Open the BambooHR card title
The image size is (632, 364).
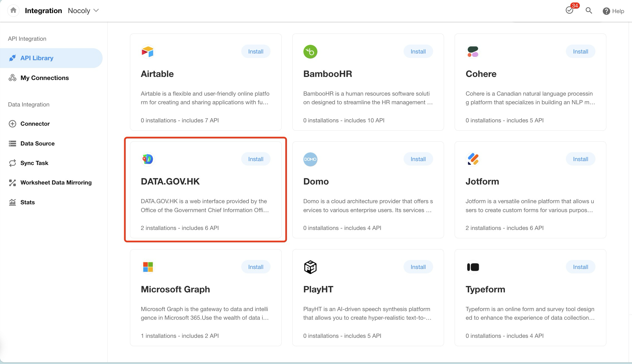327,74
